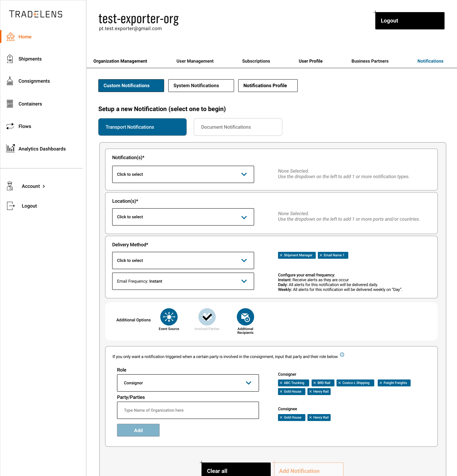
Task: Click the Document Notifications button
Action: tap(238, 127)
